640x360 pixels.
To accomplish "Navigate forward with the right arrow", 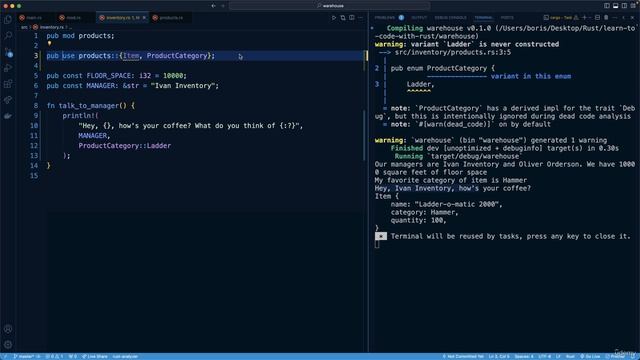I will click(223, 6).
